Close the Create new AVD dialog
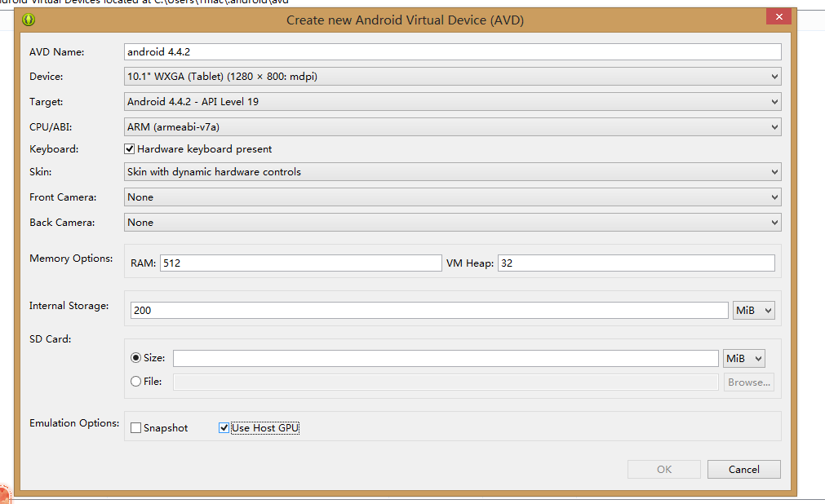 coord(778,17)
